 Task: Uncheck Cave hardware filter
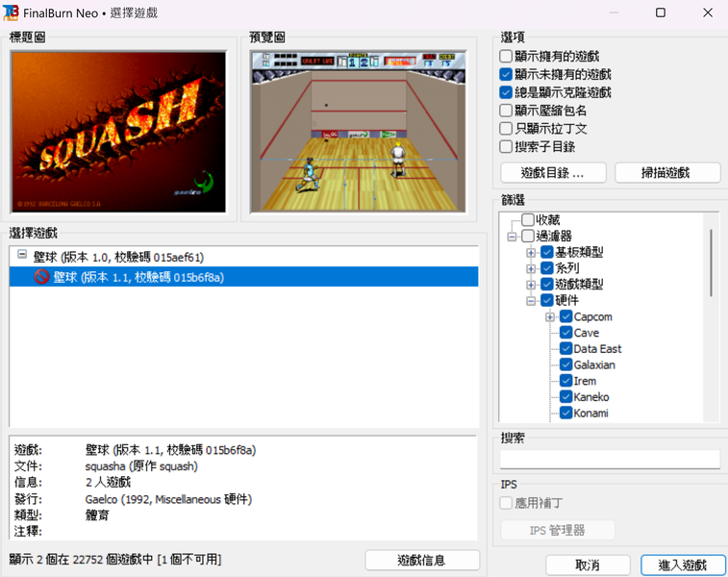[566, 333]
